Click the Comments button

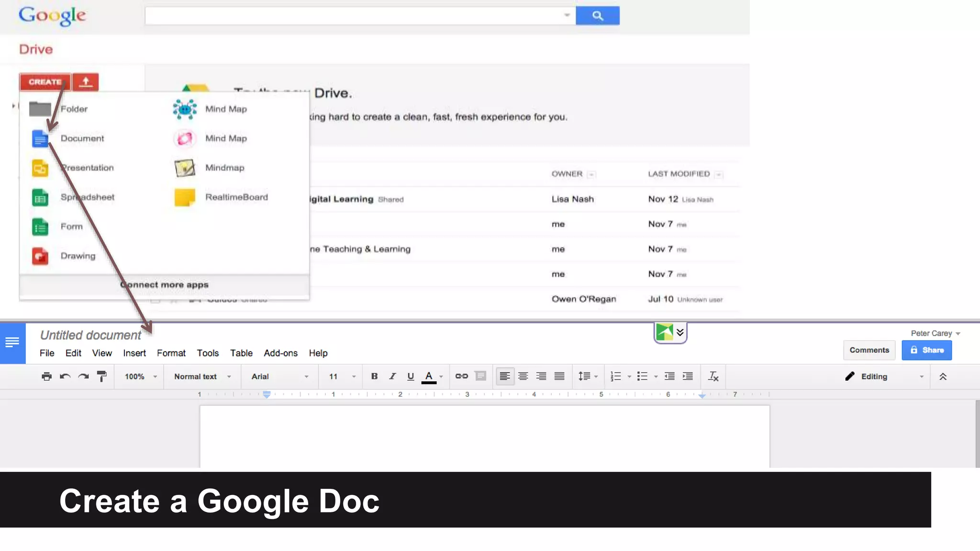click(869, 350)
